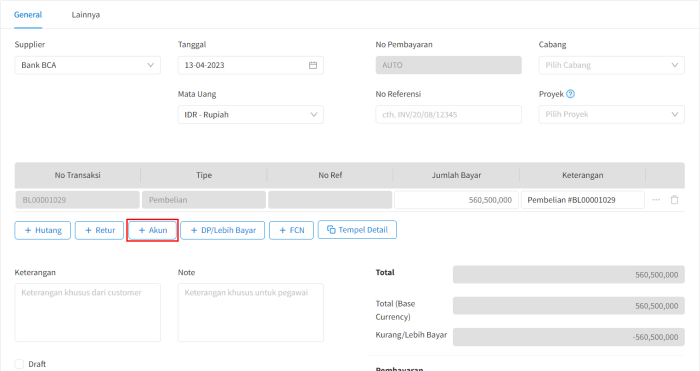Focus the No Referensi input field
Viewport: 700px width, 371px height.
tap(449, 114)
